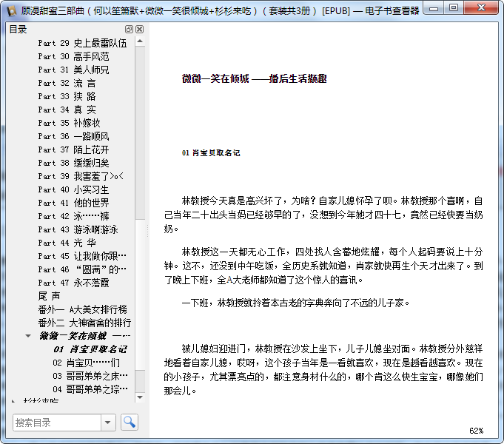
Task: Select 01 肖宝贝取名记 in contents
Action: [x=90, y=349]
